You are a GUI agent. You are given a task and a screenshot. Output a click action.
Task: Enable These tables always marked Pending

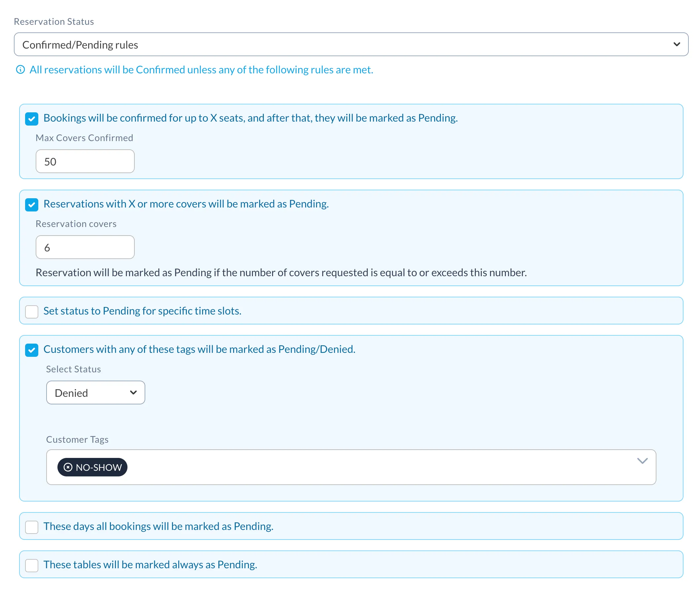[x=32, y=565]
